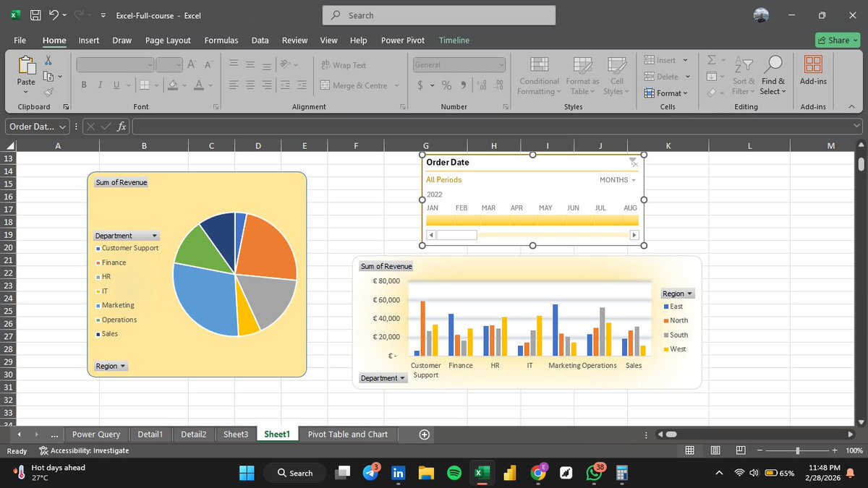Open Power BI from the taskbar

(510, 473)
